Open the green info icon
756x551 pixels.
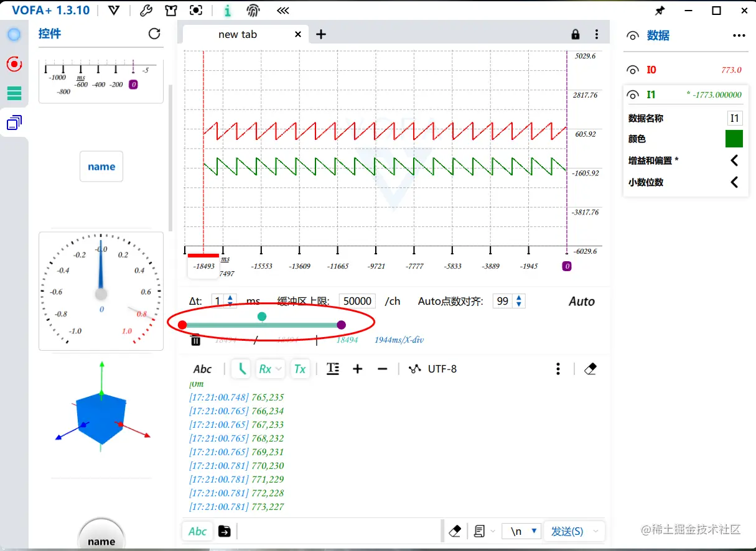coord(228,11)
